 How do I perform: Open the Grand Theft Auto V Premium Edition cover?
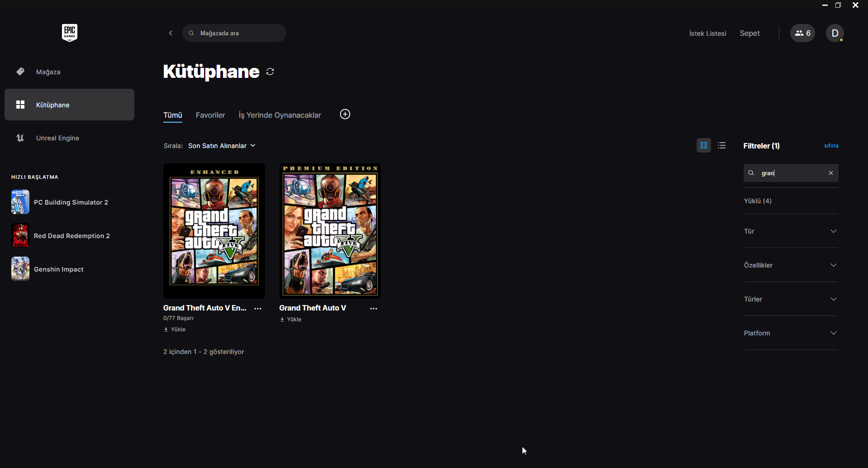pos(330,231)
